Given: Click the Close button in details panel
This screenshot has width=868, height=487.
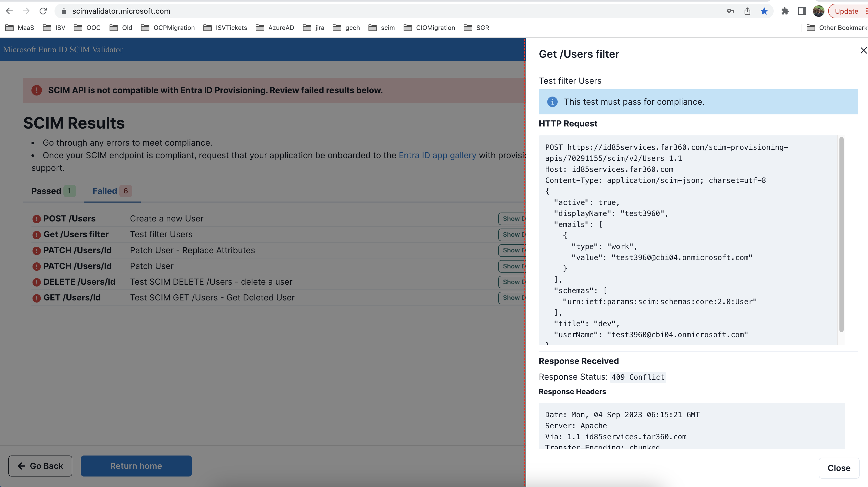Looking at the screenshot, I should tap(838, 468).
